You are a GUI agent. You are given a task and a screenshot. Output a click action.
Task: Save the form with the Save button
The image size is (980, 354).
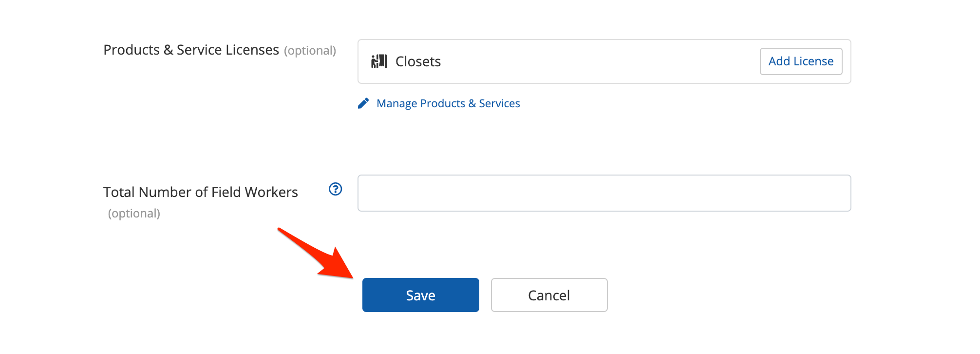420,295
